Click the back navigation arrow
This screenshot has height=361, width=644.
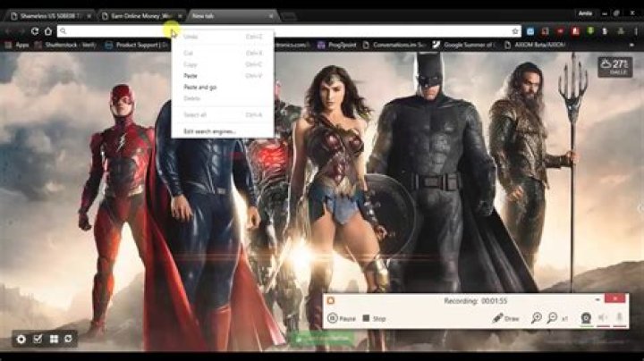coord(8,31)
